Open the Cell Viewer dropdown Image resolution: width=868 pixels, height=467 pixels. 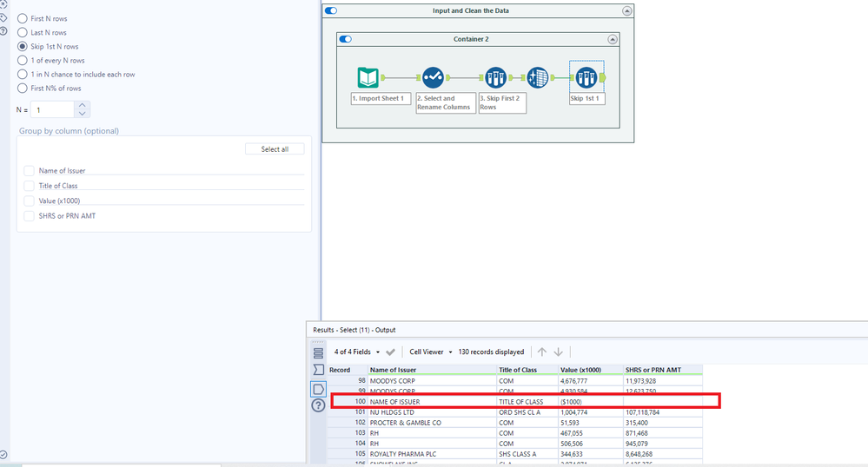[431, 352]
